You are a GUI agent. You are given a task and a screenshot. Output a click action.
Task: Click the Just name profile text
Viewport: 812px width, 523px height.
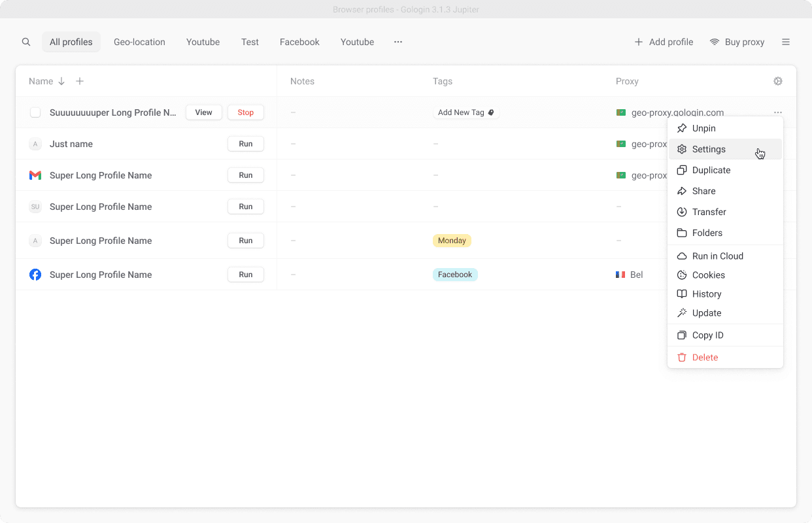[71, 144]
